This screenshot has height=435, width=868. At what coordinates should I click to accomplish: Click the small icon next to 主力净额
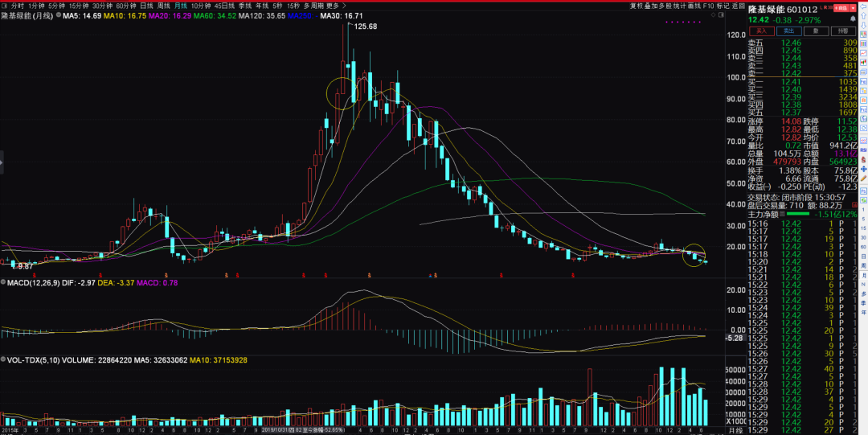(782, 214)
